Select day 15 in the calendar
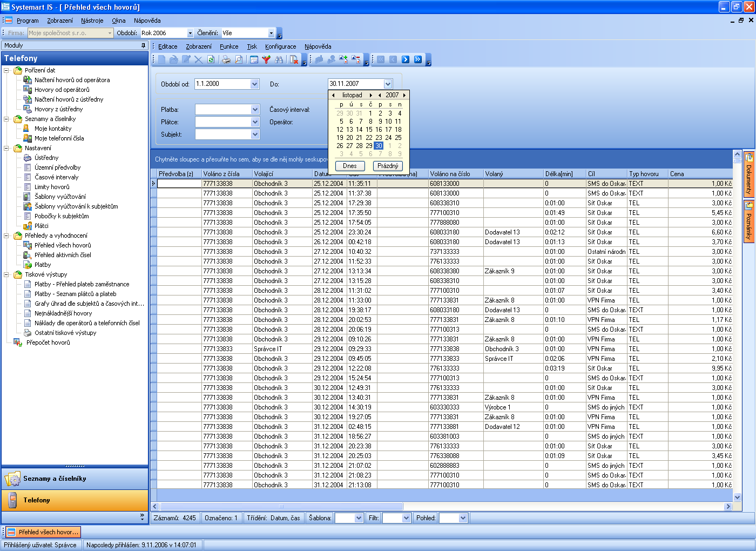Screen dimensions: 756x551 pyautogui.click(x=369, y=130)
